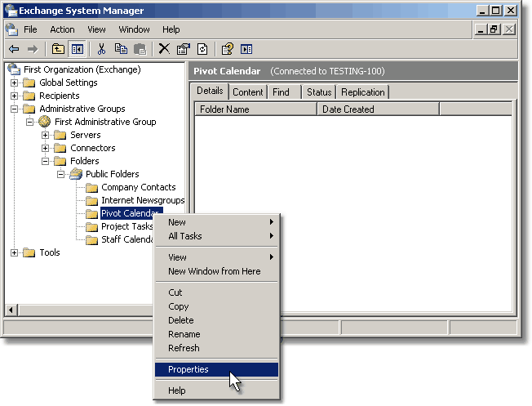Expand the Global Settings node
Viewport: 532px width, 406px height.
tap(14, 83)
